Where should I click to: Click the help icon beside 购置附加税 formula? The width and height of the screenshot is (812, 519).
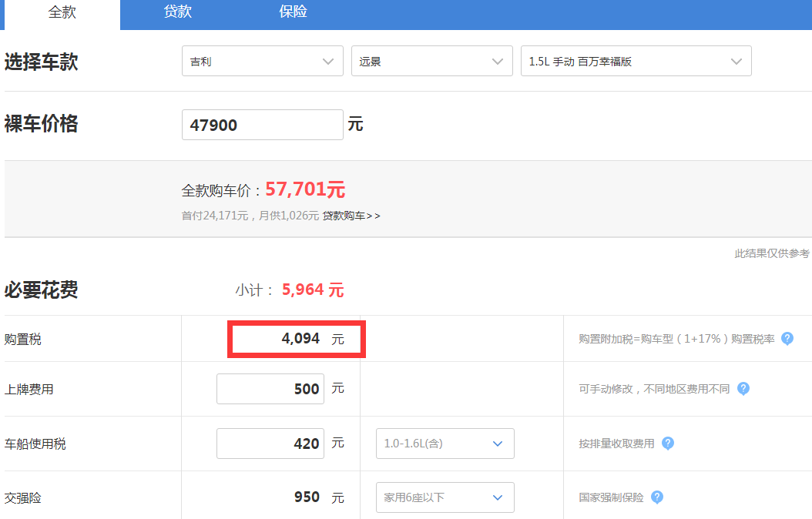tap(787, 338)
